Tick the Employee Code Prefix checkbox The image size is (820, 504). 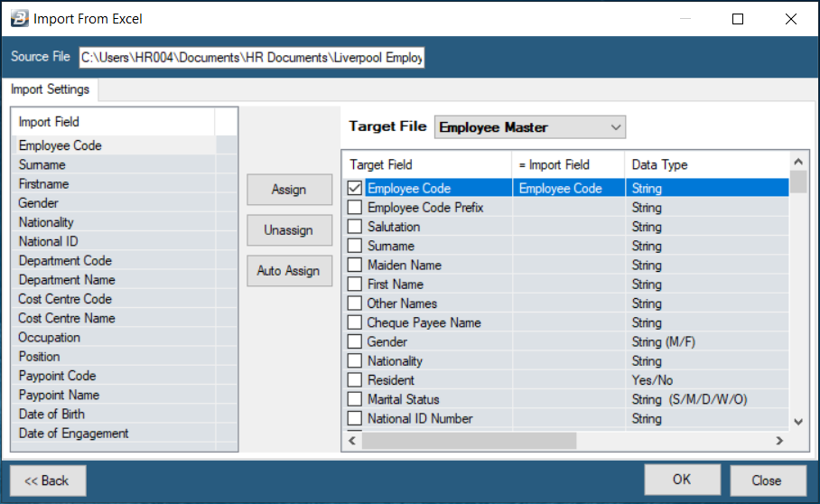[x=355, y=208]
